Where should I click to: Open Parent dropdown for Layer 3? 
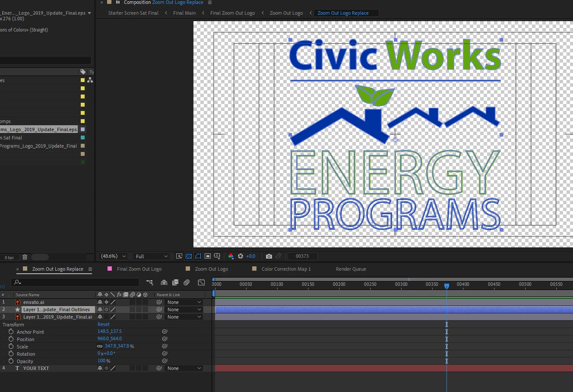[184, 317]
